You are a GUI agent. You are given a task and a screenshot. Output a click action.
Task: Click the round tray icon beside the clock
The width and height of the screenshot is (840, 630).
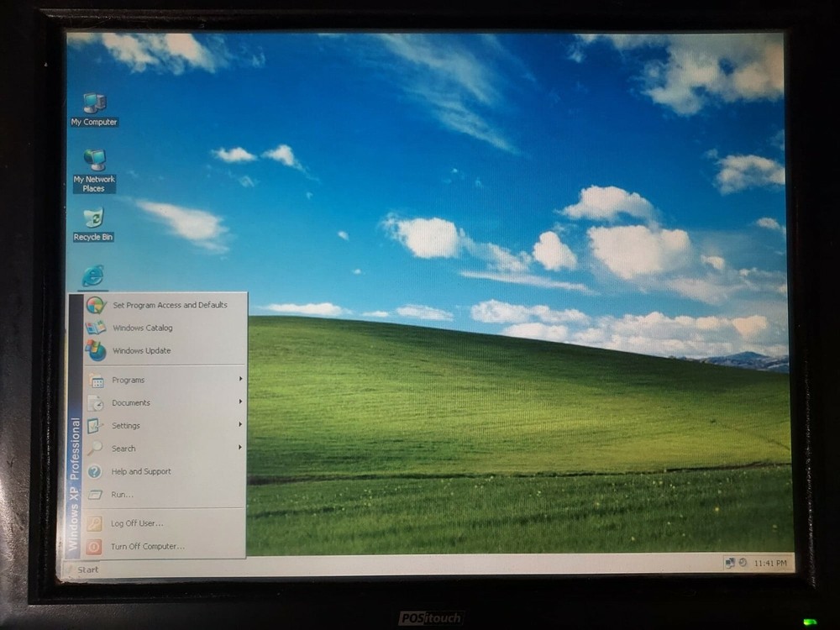(x=743, y=563)
